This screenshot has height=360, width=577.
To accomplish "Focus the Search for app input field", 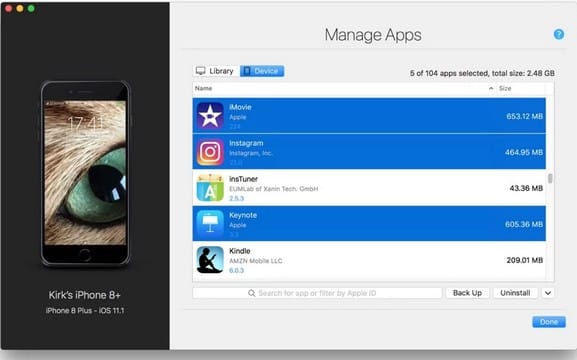I will click(x=317, y=293).
